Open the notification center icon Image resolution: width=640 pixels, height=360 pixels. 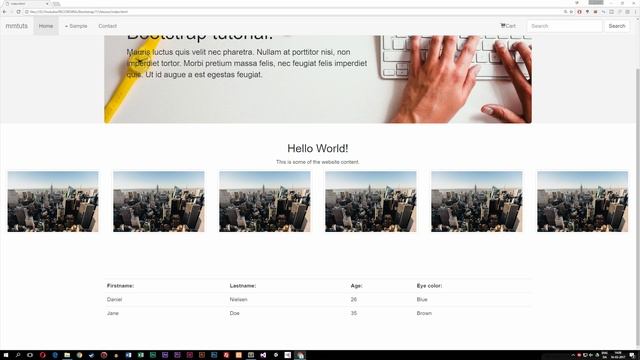[x=632, y=355]
